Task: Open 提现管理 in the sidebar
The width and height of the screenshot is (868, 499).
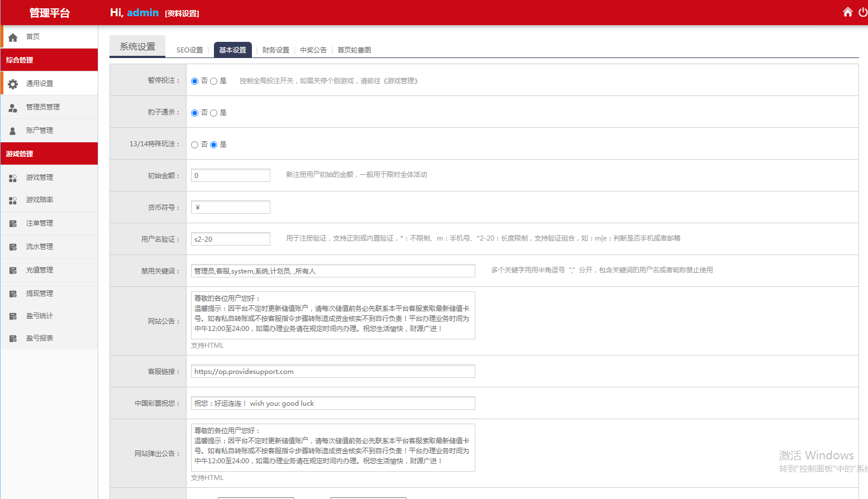Action: 40,294
